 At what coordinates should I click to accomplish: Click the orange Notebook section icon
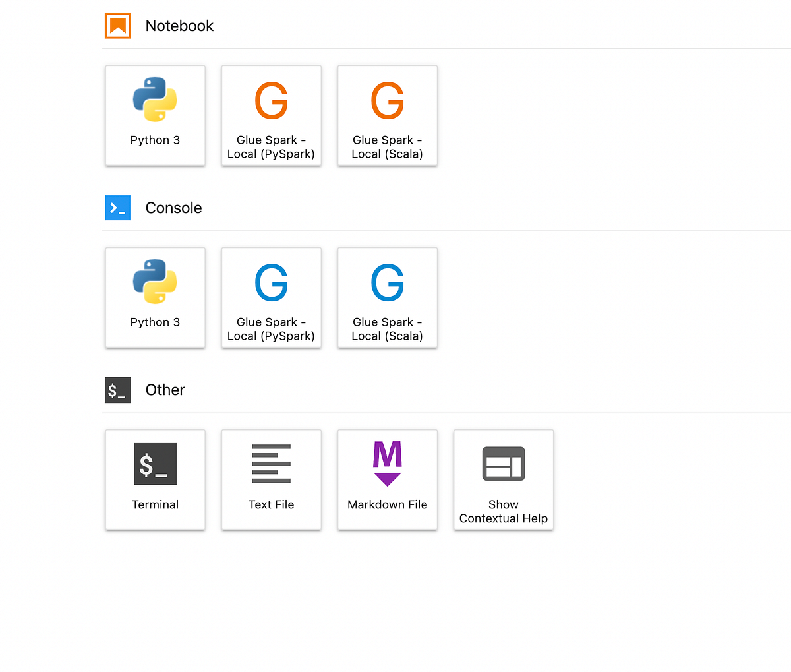[x=117, y=25]
